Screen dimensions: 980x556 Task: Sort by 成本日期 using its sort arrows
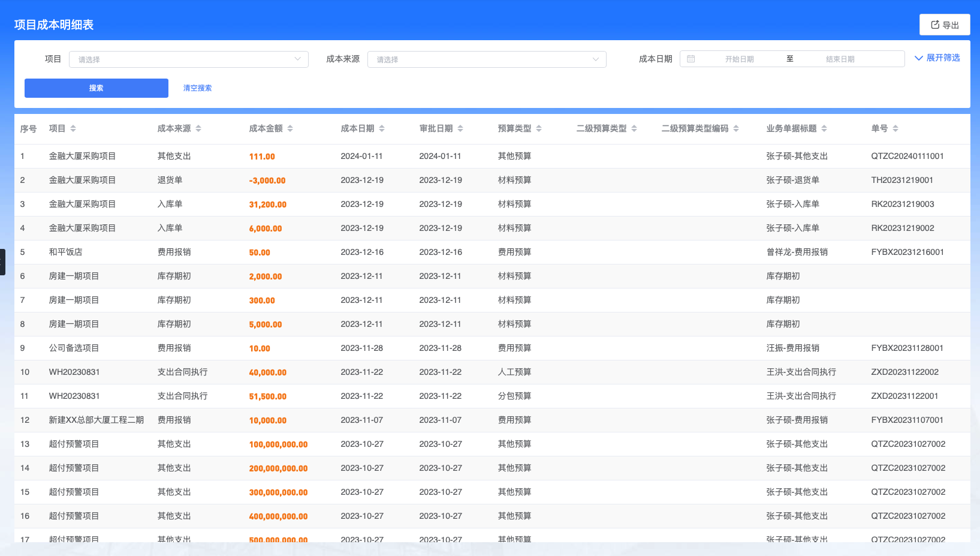tap(382, 128)
